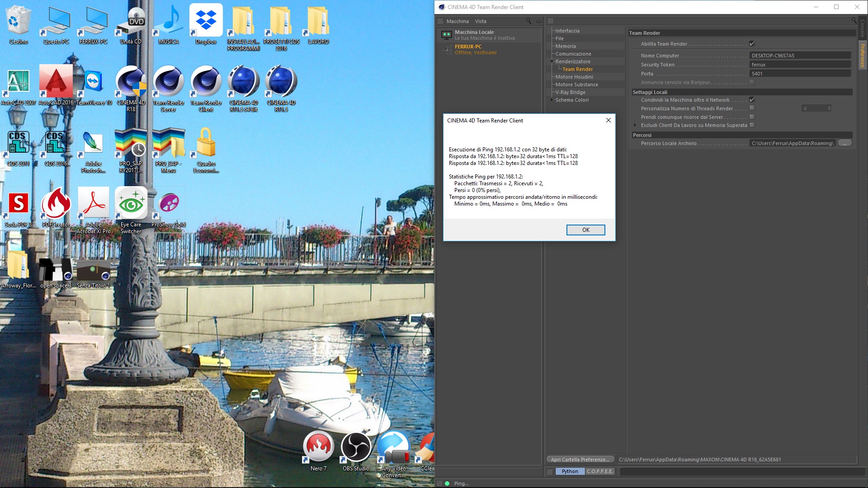Expand Escludi Client Da Lavoro options

point(635,125)
